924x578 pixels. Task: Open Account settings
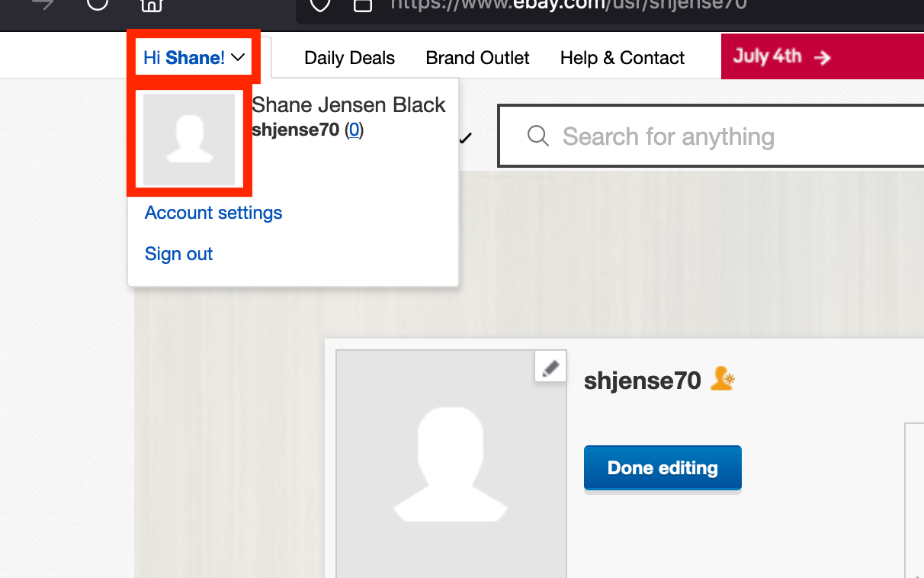[x=213, y=213]
